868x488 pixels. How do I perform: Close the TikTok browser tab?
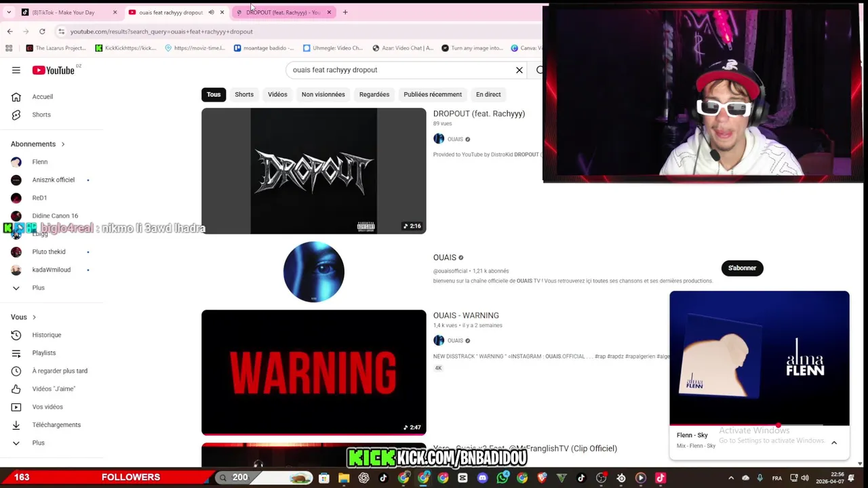[x=115, y=12]
